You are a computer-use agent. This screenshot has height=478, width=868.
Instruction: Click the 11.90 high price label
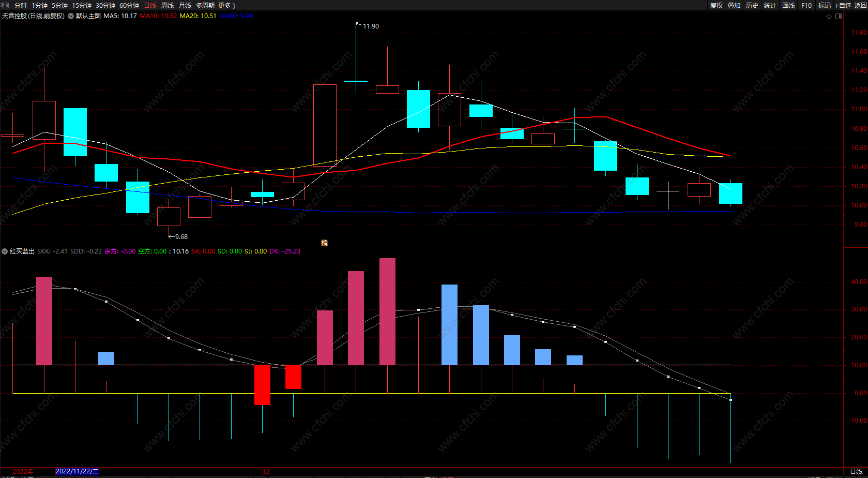(371, 26)
